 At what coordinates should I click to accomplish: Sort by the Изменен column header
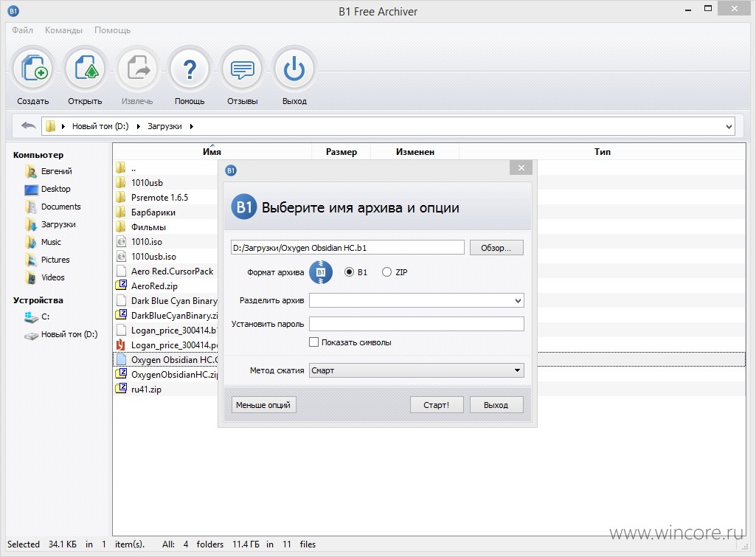[x=415, y=151]
